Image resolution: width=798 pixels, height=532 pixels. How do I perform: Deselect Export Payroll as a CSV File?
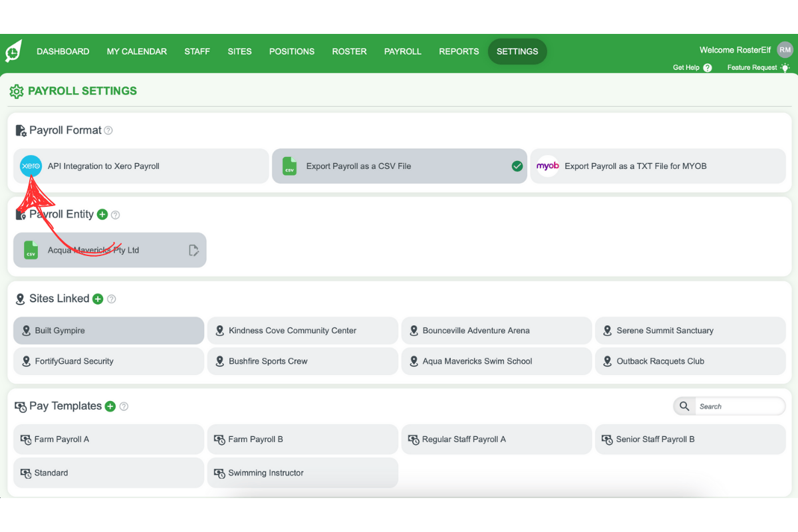[517, 166]
